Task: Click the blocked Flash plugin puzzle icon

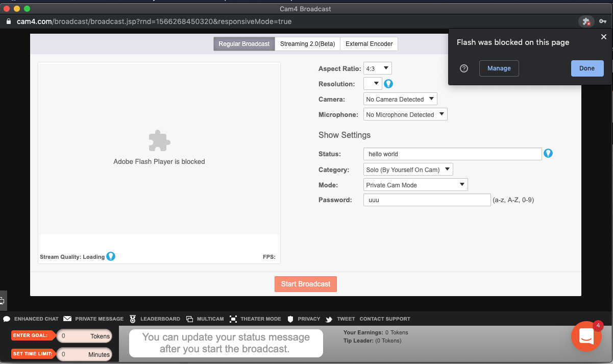Action: point(159,140)
